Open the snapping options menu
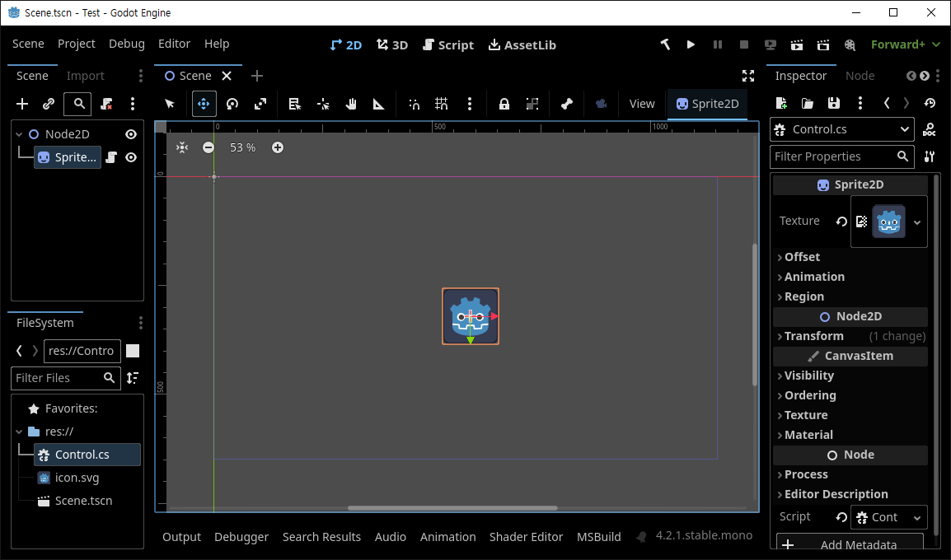 [x=470, y=104]
